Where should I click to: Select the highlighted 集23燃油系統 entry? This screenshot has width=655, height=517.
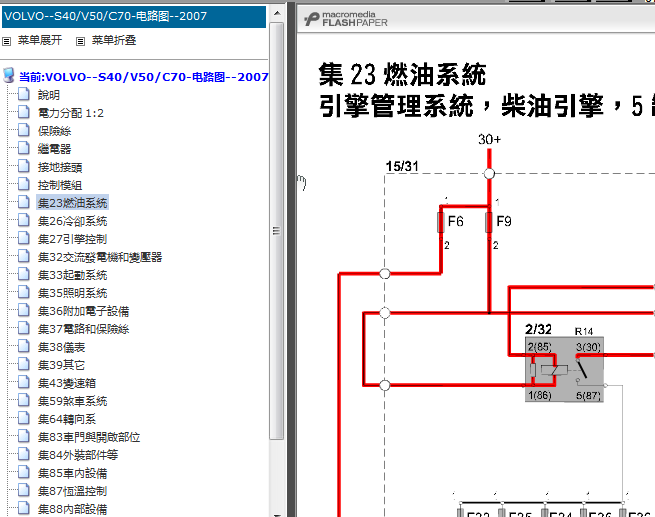pyautogui.click(x=72, y=203)
